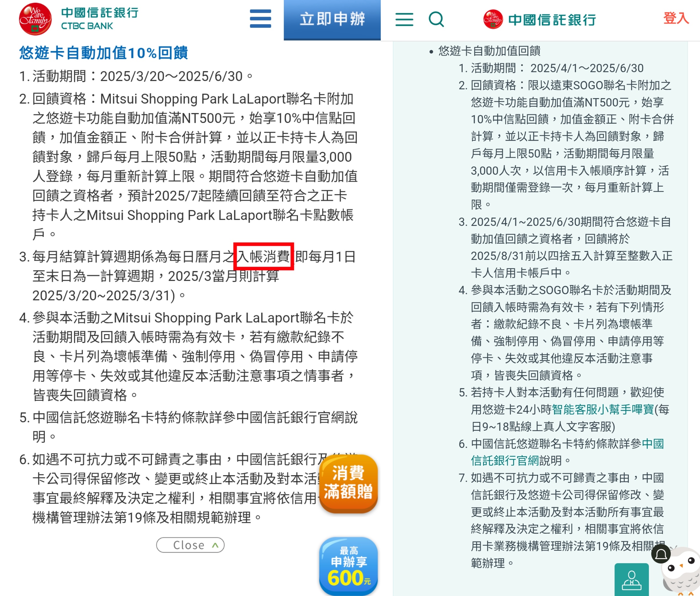Collapse section with the Close button
The image size is (700, 596).
190,545
